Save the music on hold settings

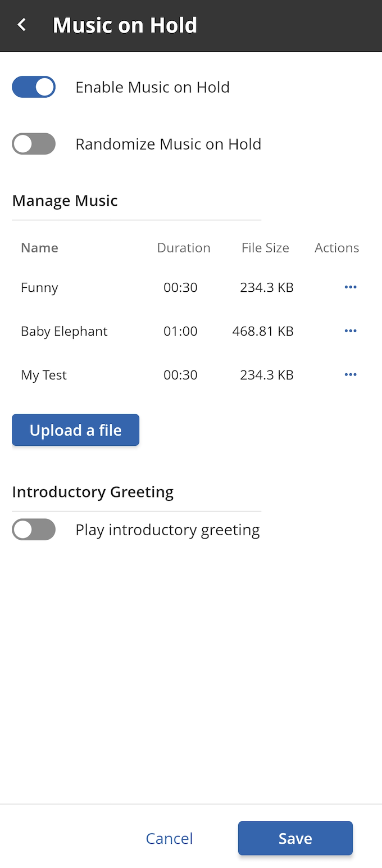tap(295, 838)
